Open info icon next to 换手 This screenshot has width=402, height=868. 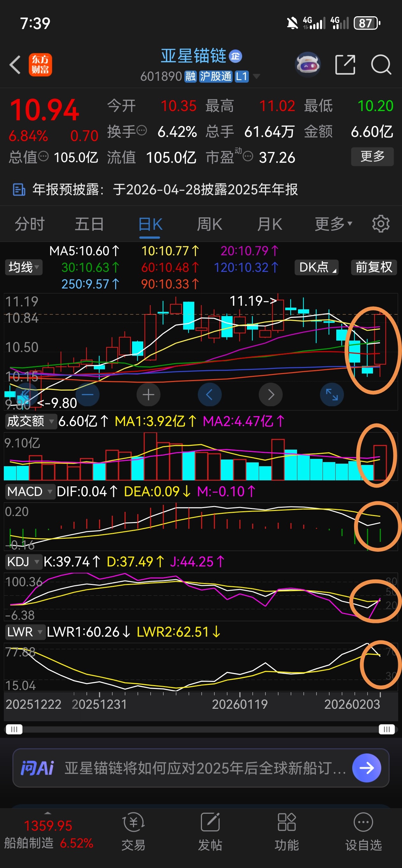click(142, 130)
